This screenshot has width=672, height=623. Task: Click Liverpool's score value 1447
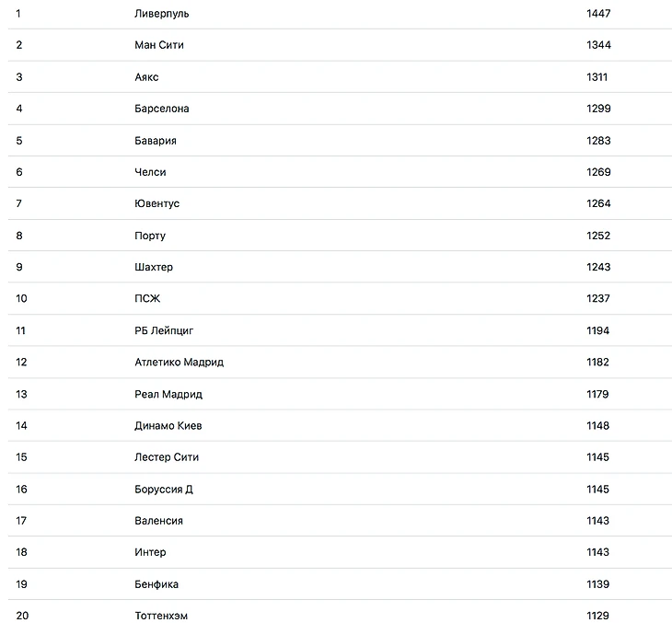click(x=598, y=14)
